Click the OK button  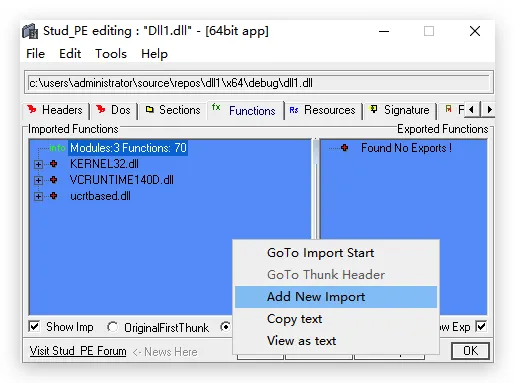tap(470, 351)
